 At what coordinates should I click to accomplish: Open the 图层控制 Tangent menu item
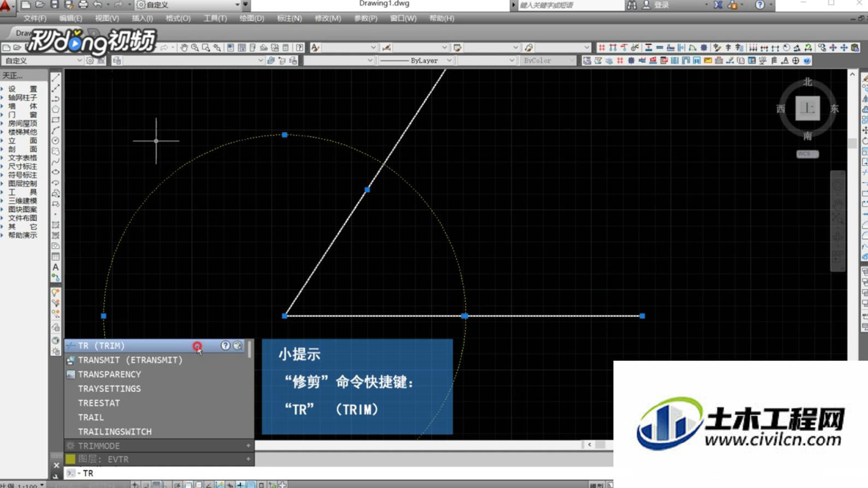[22, 184]
